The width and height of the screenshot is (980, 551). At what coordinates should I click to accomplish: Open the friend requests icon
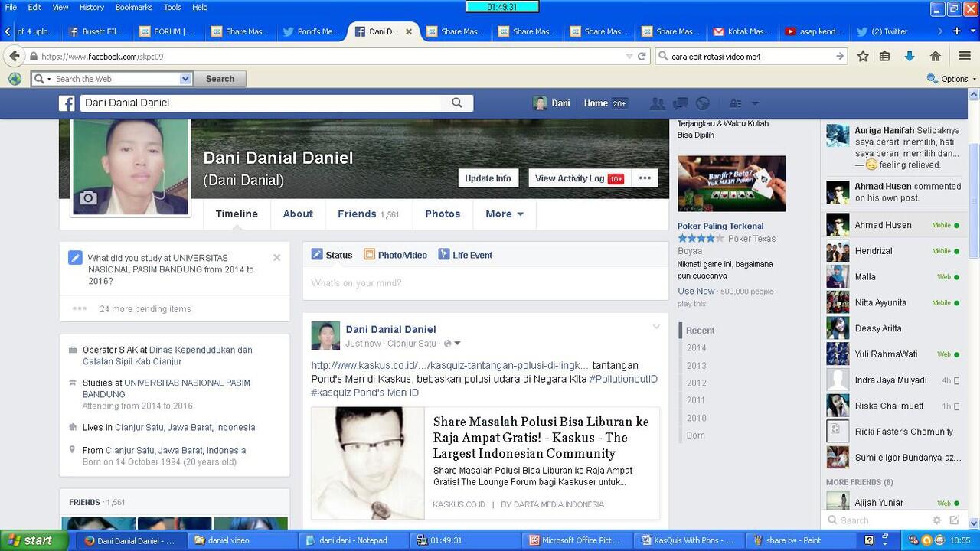(x=656, y=103)
